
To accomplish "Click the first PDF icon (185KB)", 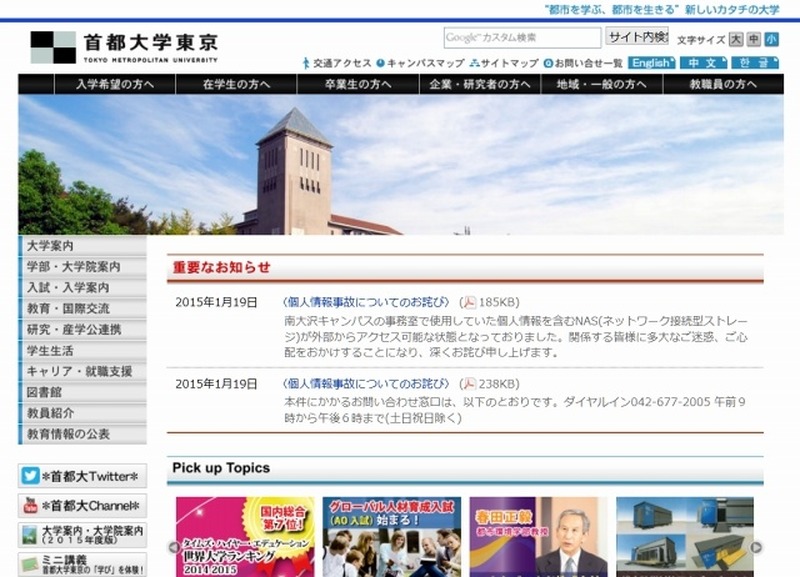I will tap(467, 302).
